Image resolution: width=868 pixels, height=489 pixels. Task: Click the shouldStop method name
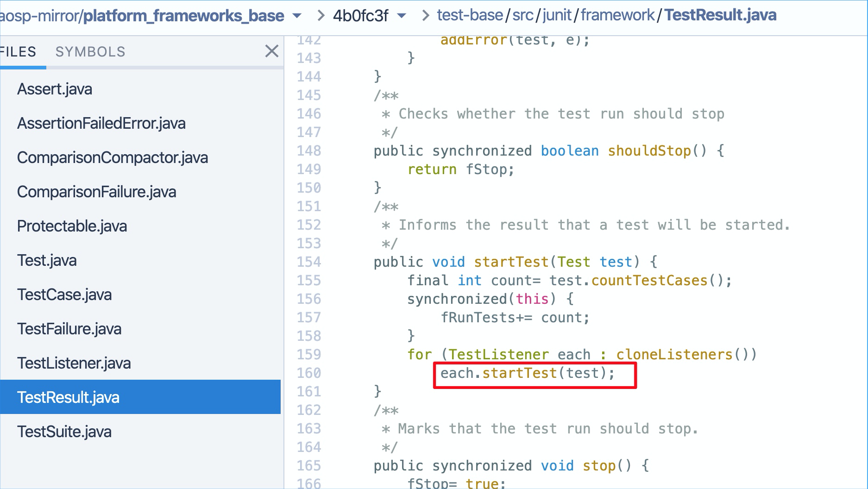649,151
